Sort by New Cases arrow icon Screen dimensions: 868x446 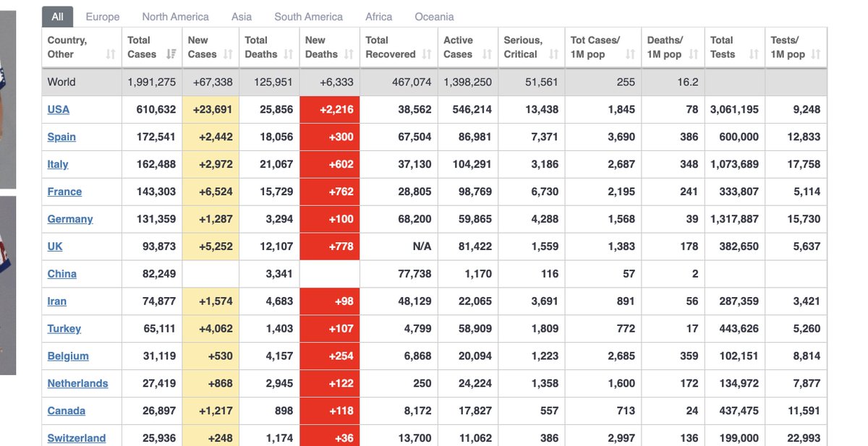coord(228,54)
